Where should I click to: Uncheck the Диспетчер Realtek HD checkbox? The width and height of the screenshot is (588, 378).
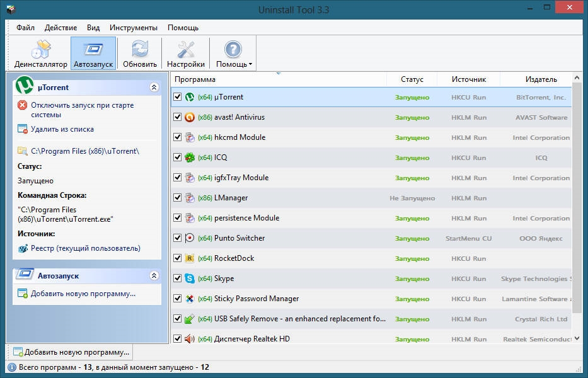178,339
